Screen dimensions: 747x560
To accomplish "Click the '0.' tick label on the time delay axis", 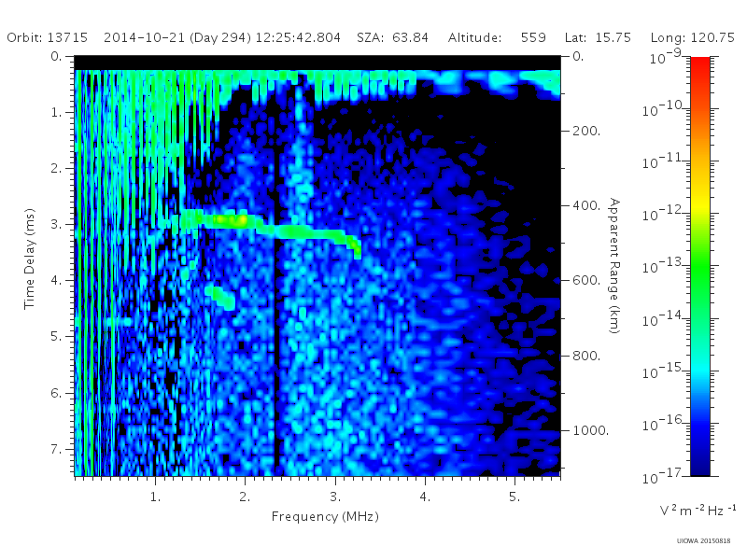I will 56,56.
